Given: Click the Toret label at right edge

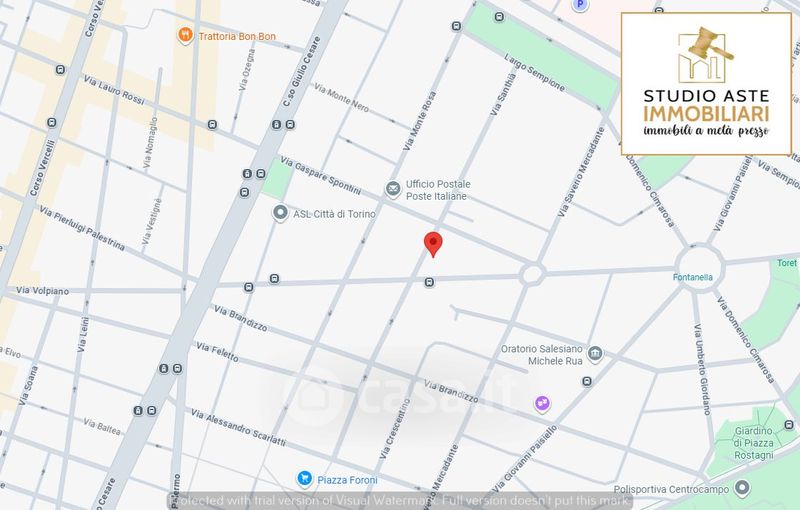Looking at the screenshot, I should tap(787, 263).
